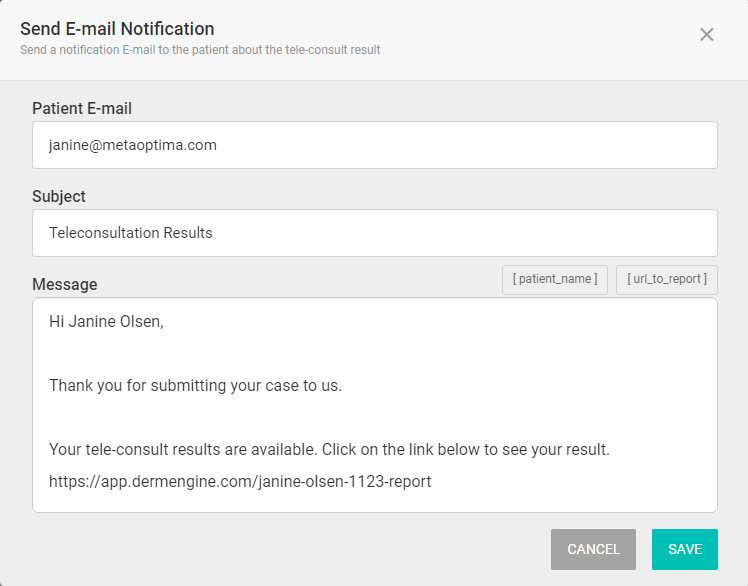Click the dermengine report URL in message
Image resolution: width=748 pixels, height=586 pixels.
tap(240, 481)
